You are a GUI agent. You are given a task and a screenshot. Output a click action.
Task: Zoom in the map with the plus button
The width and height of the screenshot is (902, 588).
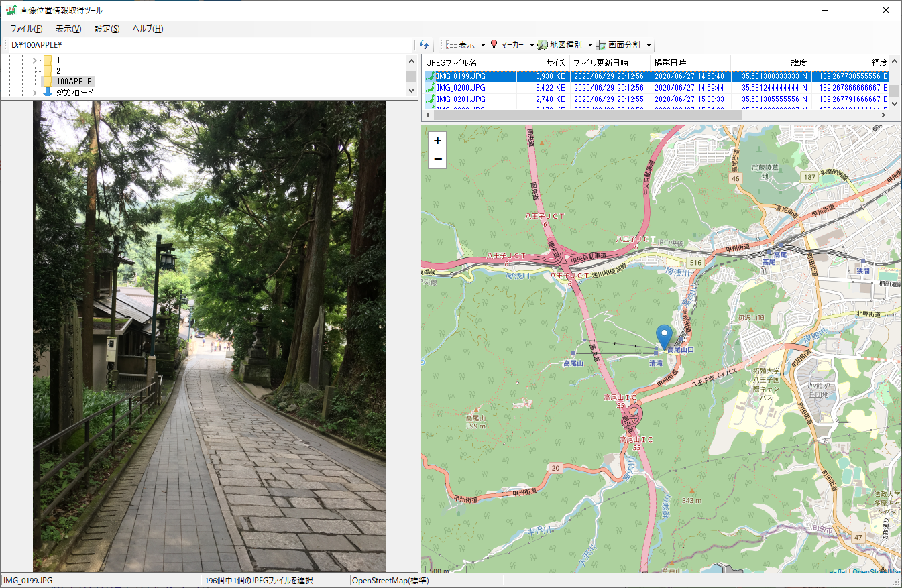438,141
